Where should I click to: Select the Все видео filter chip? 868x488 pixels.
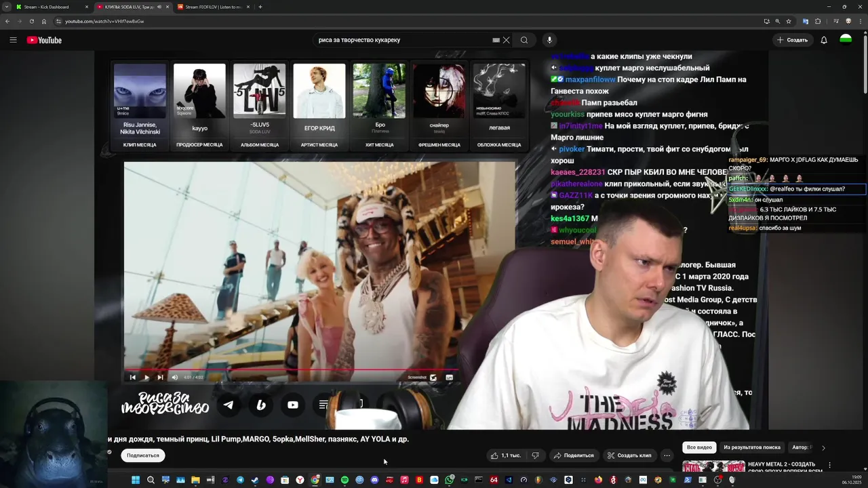(699, 447)
